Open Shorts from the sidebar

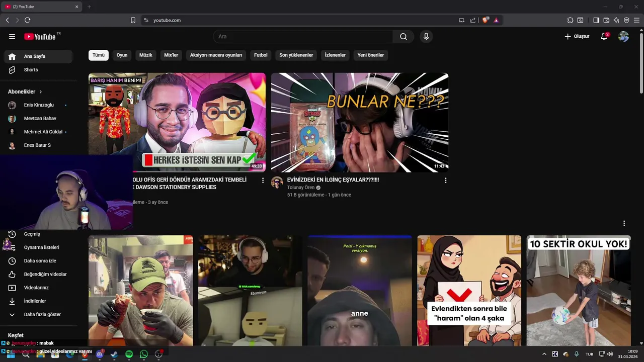pyautogui.click(x=38, y=70)
